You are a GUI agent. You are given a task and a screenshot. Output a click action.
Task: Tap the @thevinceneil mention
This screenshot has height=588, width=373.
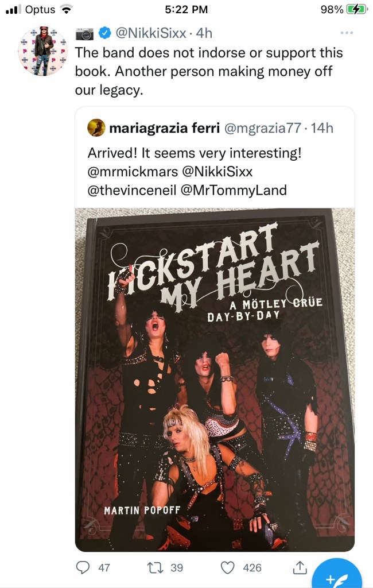131,190
